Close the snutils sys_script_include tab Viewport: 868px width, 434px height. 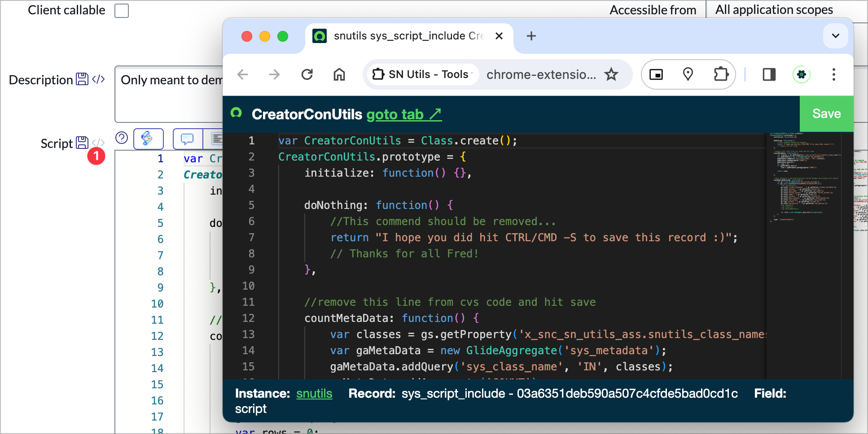pyautogui.click(x=499, y=36)
